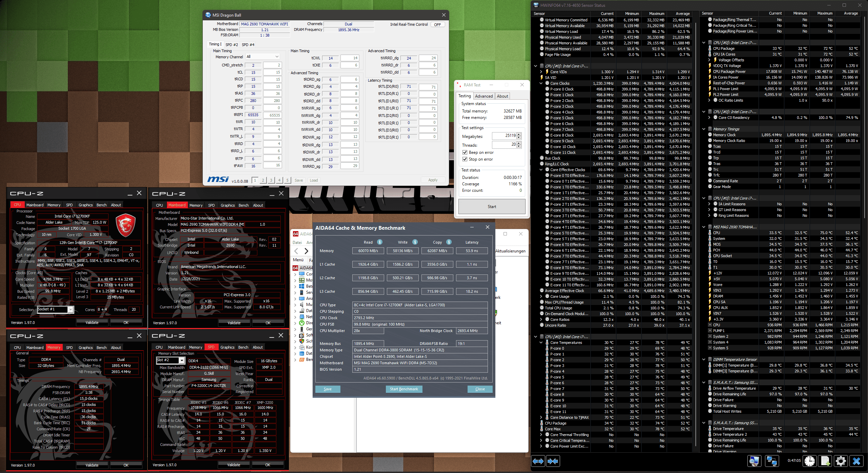Click info icon next to Read column

point(380,242)
